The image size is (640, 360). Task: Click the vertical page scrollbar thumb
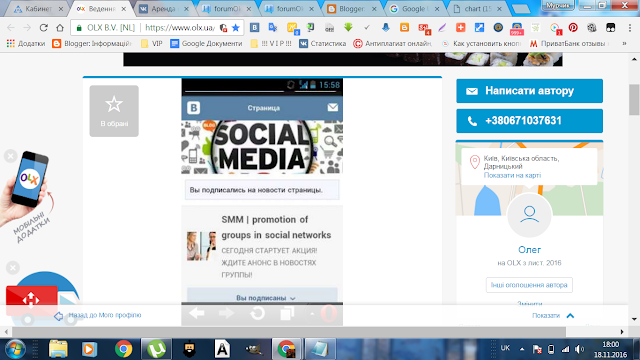[634, 100]
